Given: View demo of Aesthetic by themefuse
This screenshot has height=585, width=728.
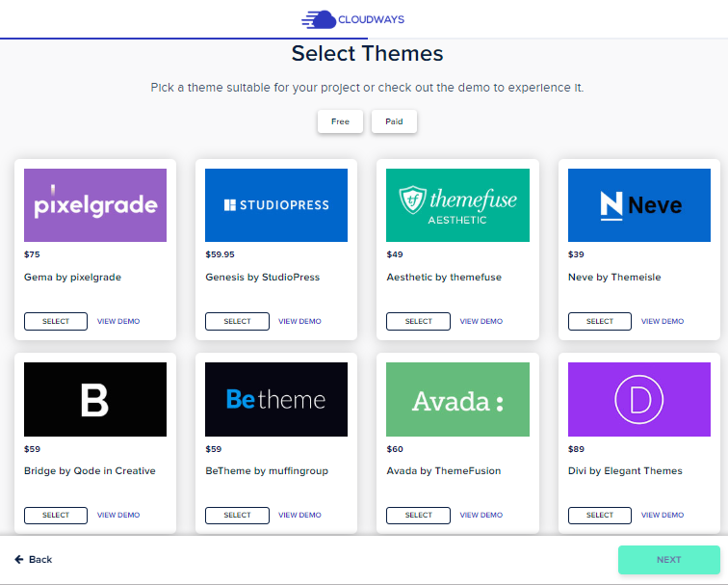Looking at the screenshot, I should click(x=481, y=321).
